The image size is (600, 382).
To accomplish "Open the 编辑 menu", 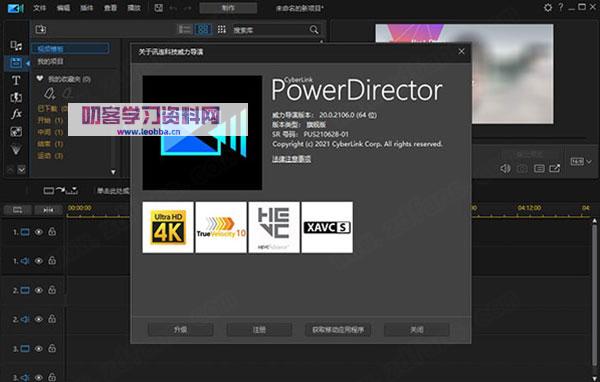I will [x=63, y=8].
